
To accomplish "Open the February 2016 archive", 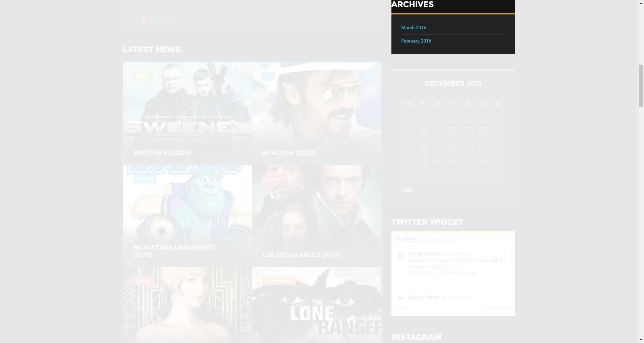I will pos(416,41).
